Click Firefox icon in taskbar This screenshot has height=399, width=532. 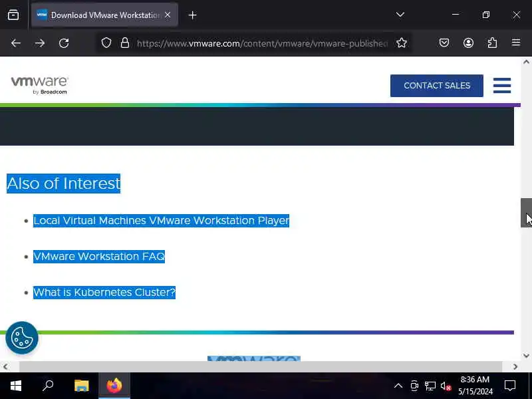tap(114, 386)
